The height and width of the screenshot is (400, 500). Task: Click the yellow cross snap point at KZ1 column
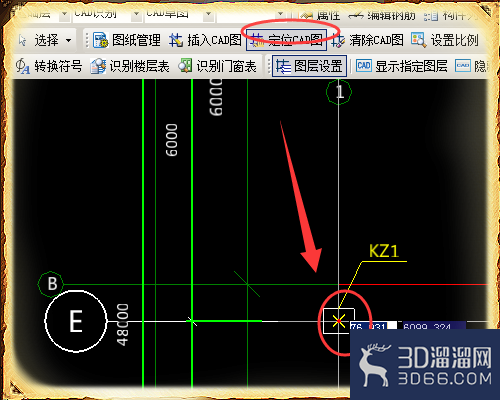coord(339,321)
